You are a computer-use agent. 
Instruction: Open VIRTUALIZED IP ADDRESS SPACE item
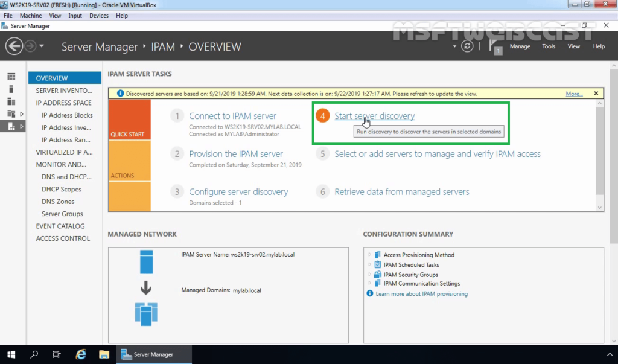click(65, 152)
